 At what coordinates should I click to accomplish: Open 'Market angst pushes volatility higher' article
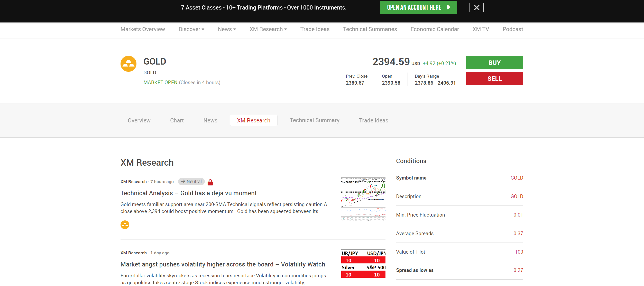click(x=223, y=264)
